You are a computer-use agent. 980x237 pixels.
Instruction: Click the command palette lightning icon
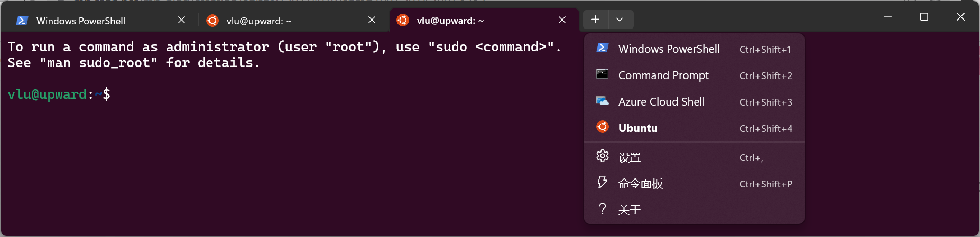[602, 182]
